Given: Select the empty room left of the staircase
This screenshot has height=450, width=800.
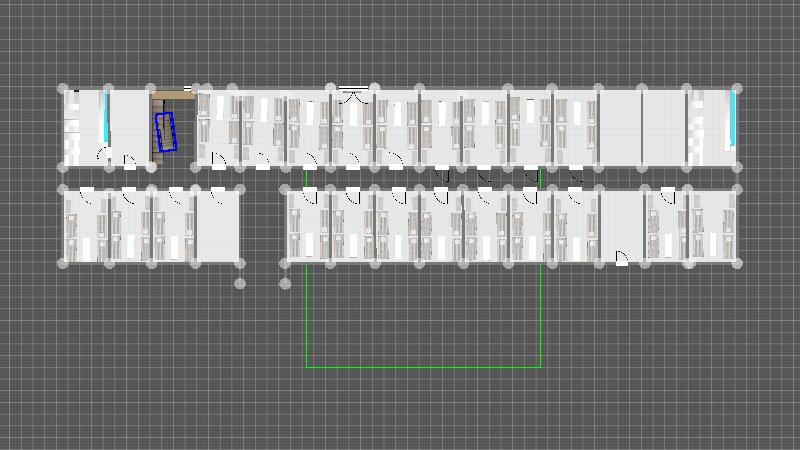Looking at the screenshot, I should [129, 125].
